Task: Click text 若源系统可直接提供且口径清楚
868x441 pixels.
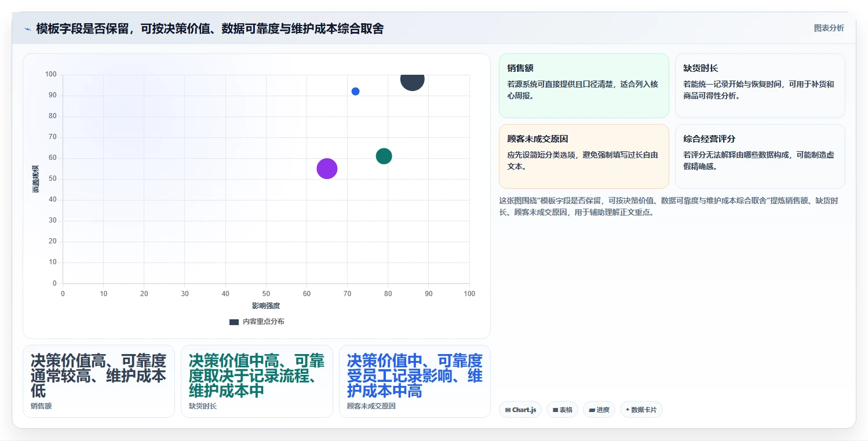Action: pos(582,90)
